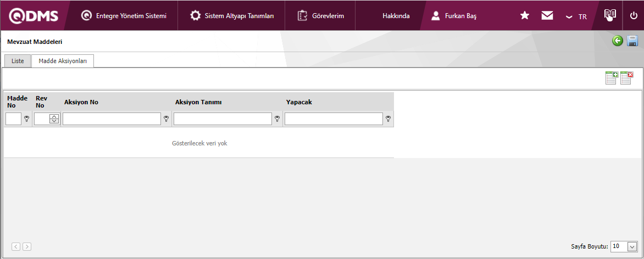Decrement the Rev No spinner
The height and width of the screenshot is (259, 644).
[x=54, y=121]
